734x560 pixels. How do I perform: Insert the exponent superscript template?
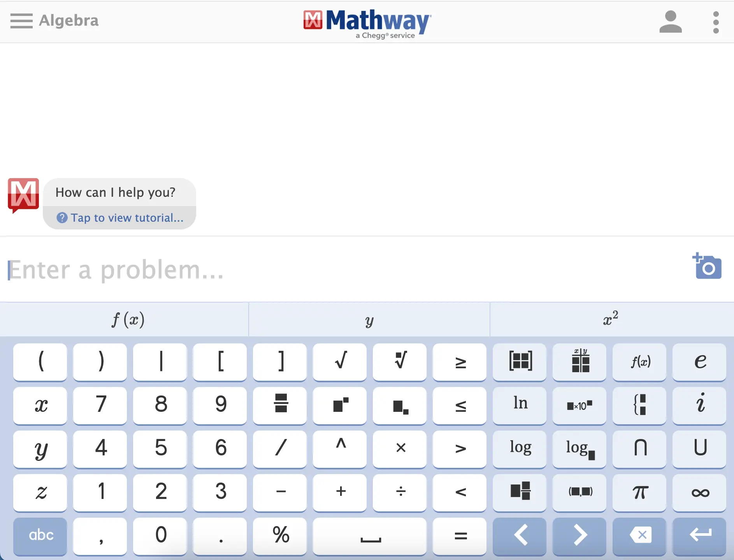[340, 405]
